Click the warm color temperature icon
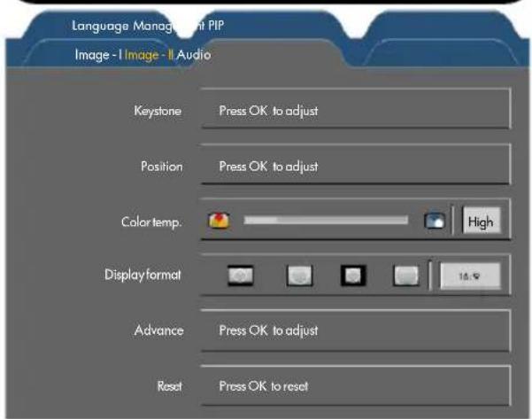Viewport: 532px width, 419px height. tap(219, 221)
